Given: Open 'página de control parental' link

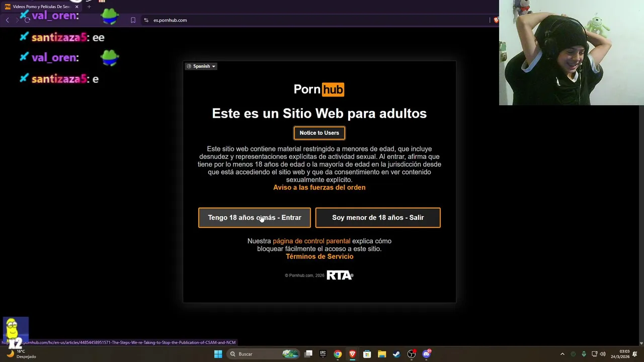Looking at the screenshot, I should point(311,241).
